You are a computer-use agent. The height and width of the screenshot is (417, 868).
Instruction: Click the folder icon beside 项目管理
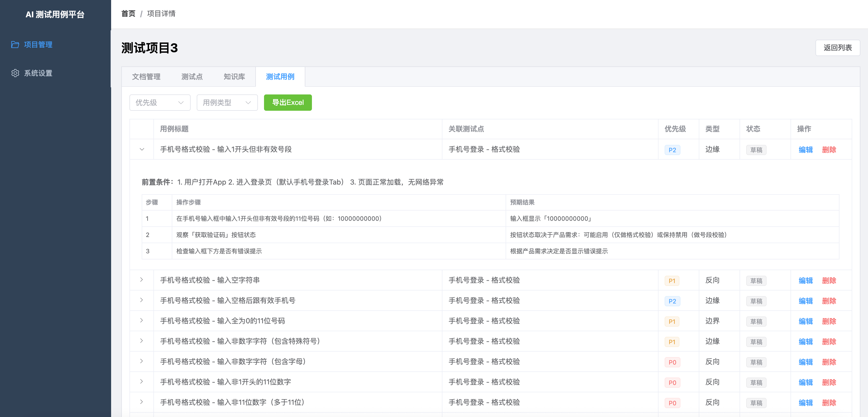tap(15, 45)
